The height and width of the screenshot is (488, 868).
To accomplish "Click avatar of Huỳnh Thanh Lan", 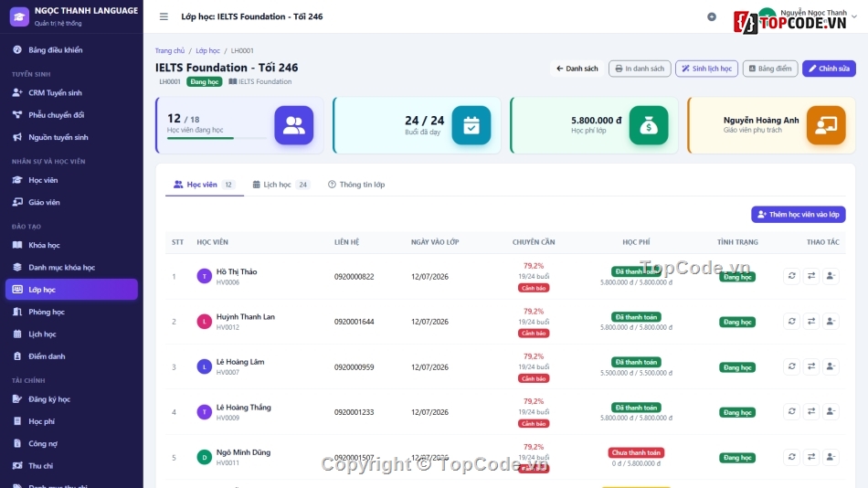I will [x=205, y=322].
